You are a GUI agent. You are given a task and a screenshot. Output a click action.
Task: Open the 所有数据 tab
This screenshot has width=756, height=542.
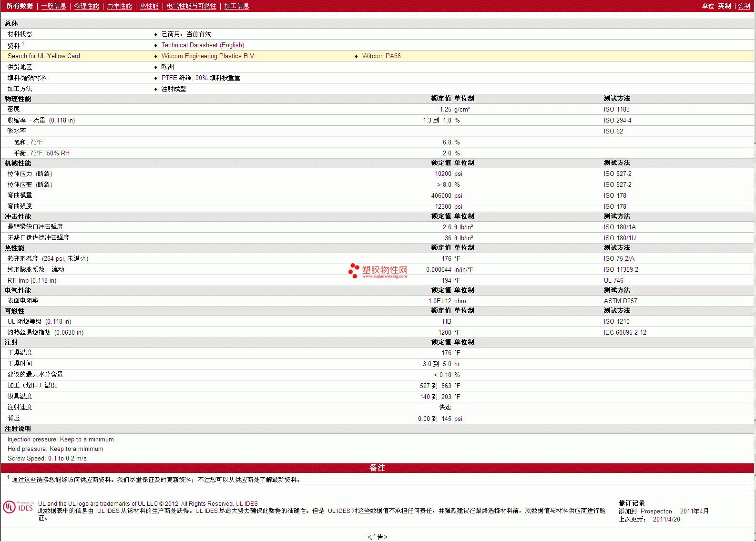tap(20, 6)
